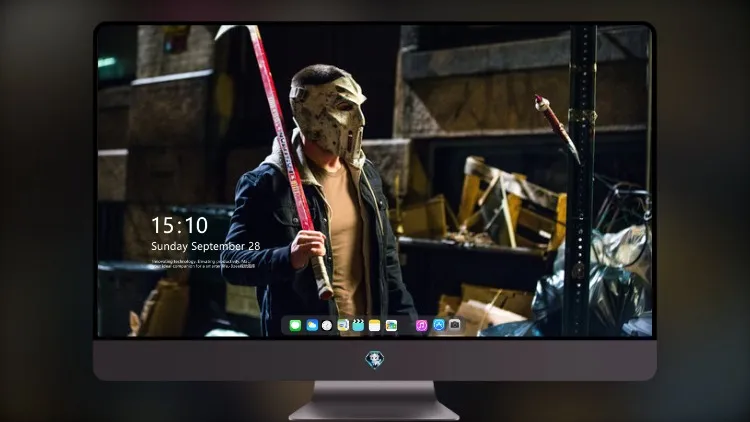Open the Photos gallery icon in dock
This screenshot has height=422, width=750.
click(391, 325)
